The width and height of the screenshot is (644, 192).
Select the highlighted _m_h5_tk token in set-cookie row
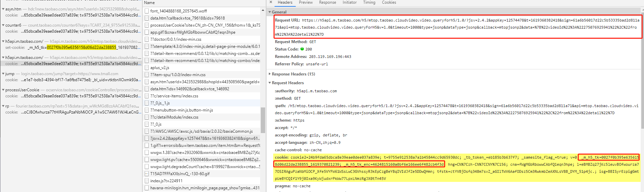coord(81,47)
